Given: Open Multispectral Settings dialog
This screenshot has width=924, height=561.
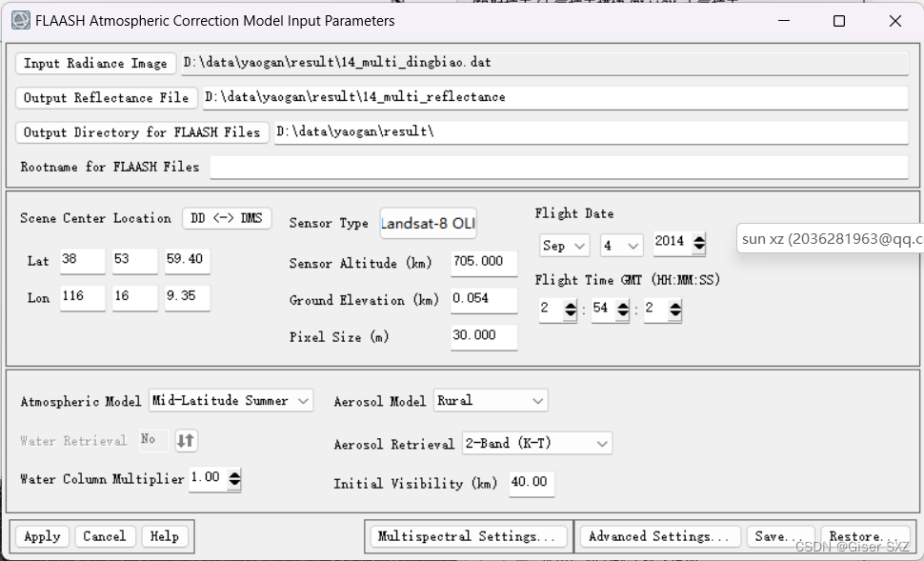Looking at the screenshot, I should [468, 537].
